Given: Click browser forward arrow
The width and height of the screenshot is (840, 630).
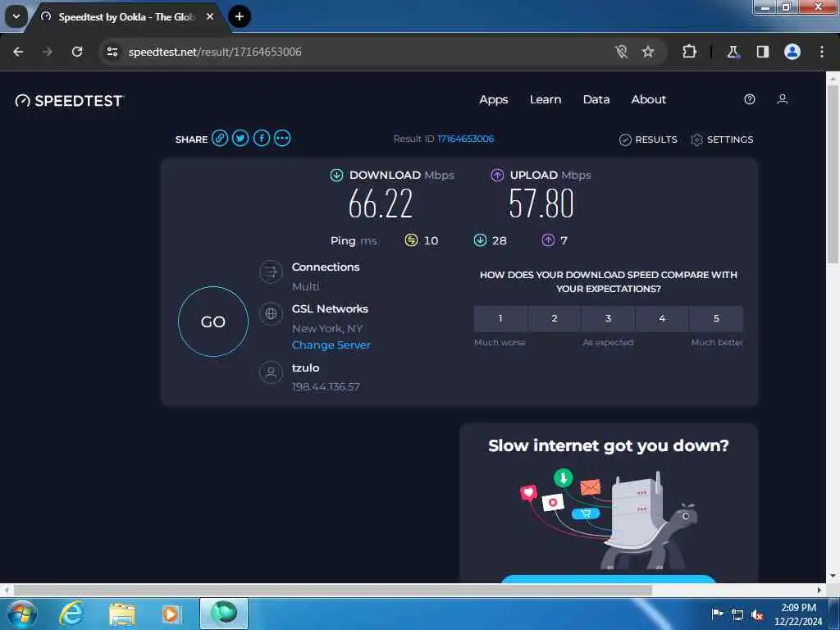Looking at the screenshot, I should 48,52.
